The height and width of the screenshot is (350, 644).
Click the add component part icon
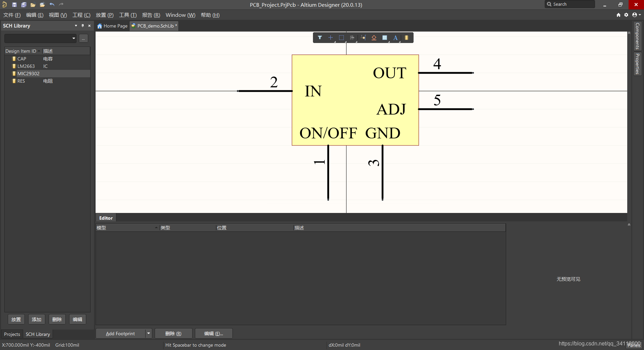[407, 38]
